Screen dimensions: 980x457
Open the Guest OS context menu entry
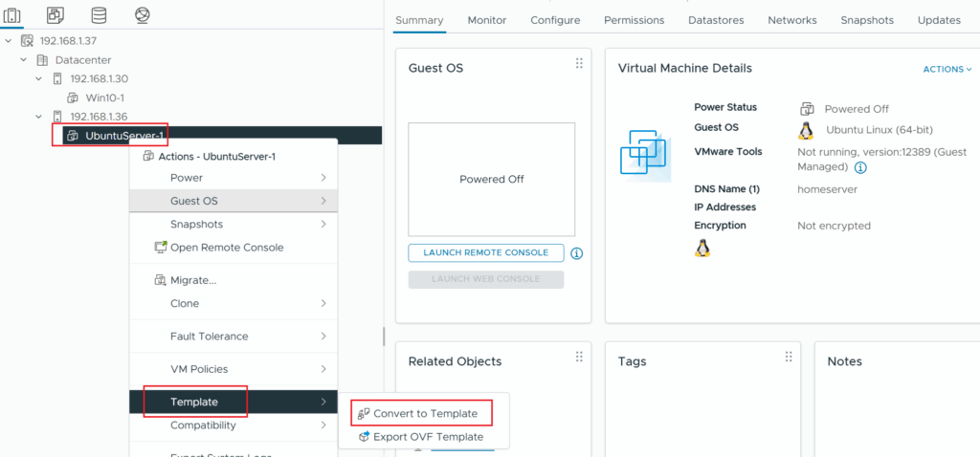click(x=234, y=201)
